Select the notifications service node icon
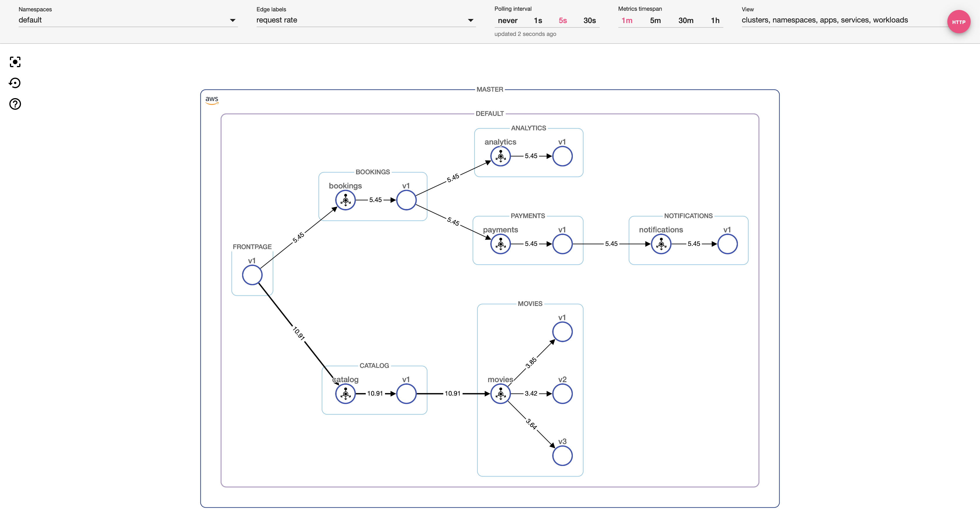 pos(661,244)
